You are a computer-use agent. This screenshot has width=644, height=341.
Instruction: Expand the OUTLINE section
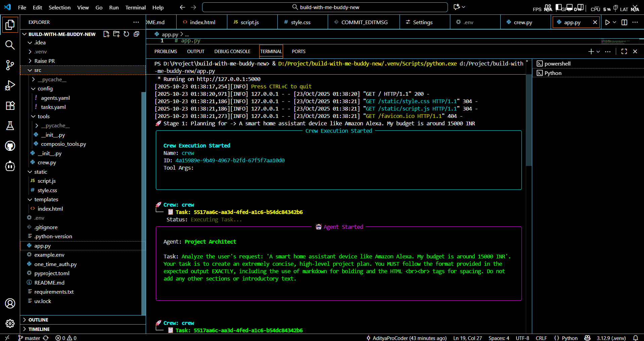[38, 320]
